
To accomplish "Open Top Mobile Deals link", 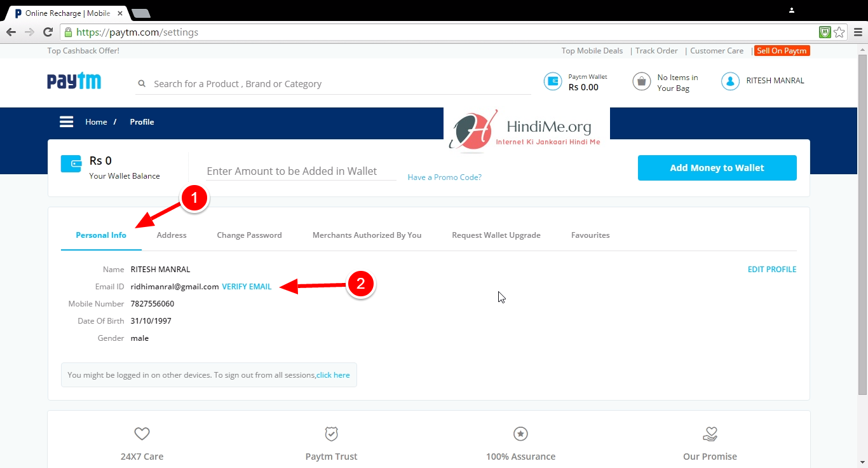I will click(592, 51).
